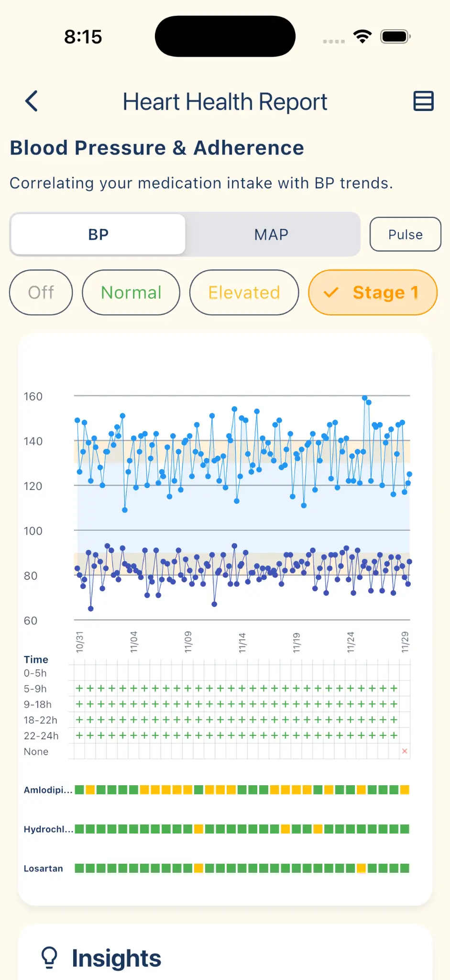Tap the battery indicator

click(x=393, y=35)
